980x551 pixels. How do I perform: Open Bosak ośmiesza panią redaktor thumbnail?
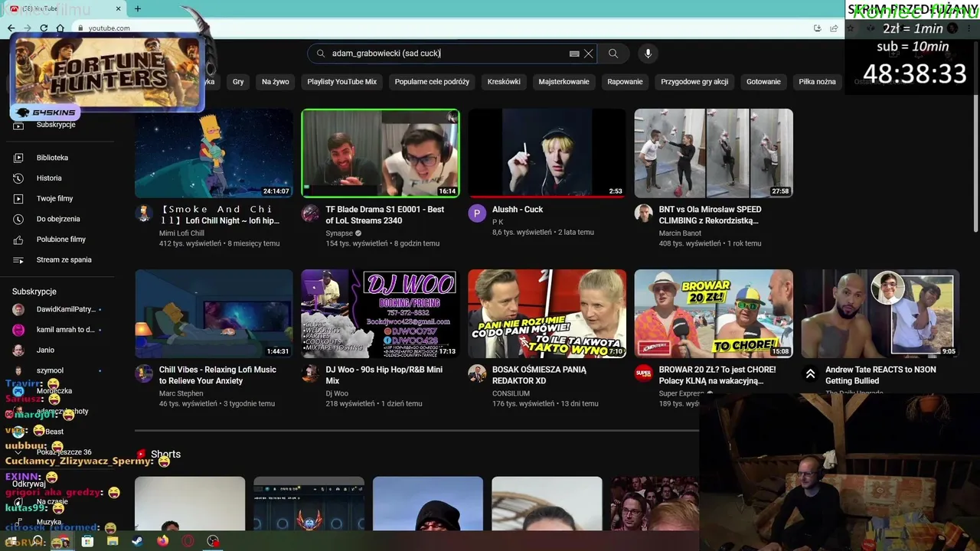(547, 314)
